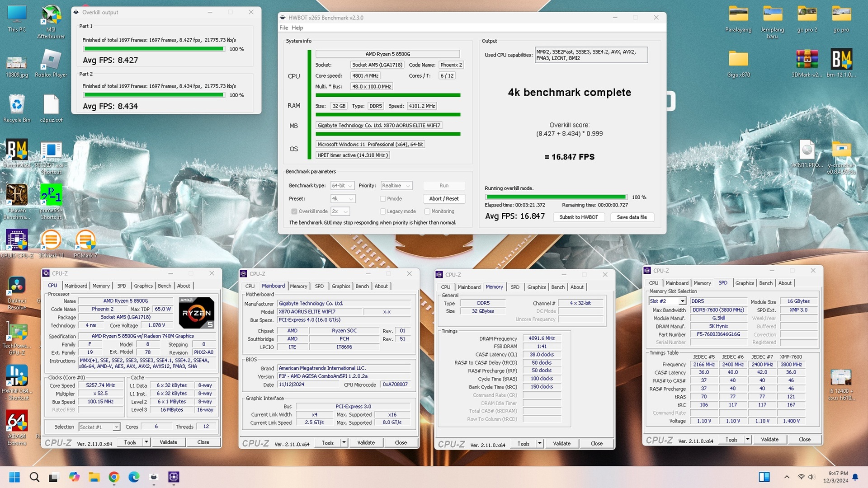Image resolution: width=868 pixels, height=488 pixels.
Task: Toggle the Overkill mode checkbox
Action: tap(294, 211)
